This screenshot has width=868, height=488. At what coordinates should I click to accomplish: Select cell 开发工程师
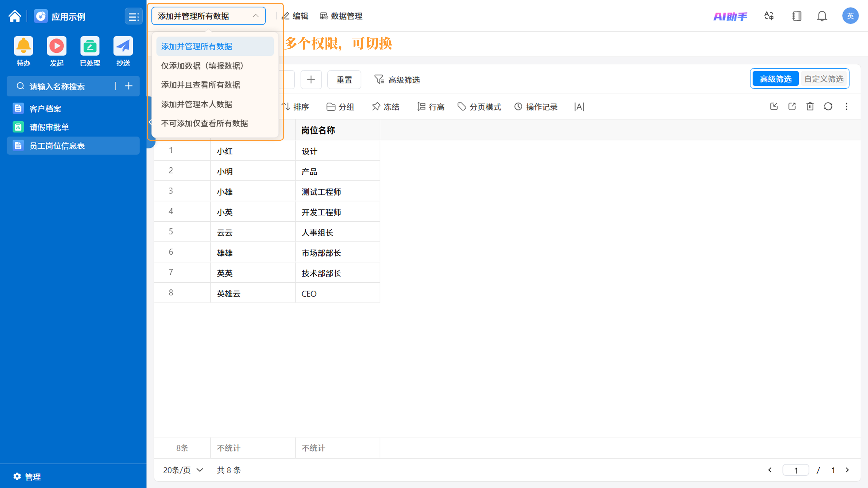[338, 212]
